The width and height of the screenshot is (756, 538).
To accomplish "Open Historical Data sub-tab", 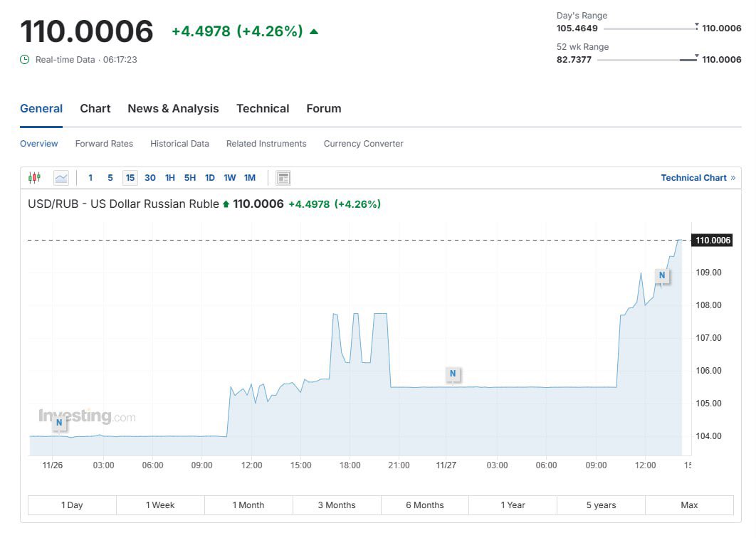I will click(179, 144).
